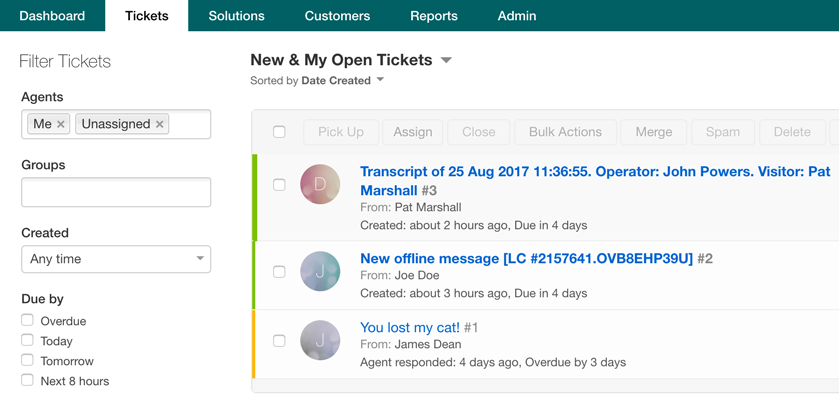This screenshot has width=839, height=402.
Task: Open the New offline message ticket link
Action: click(527, 259)
